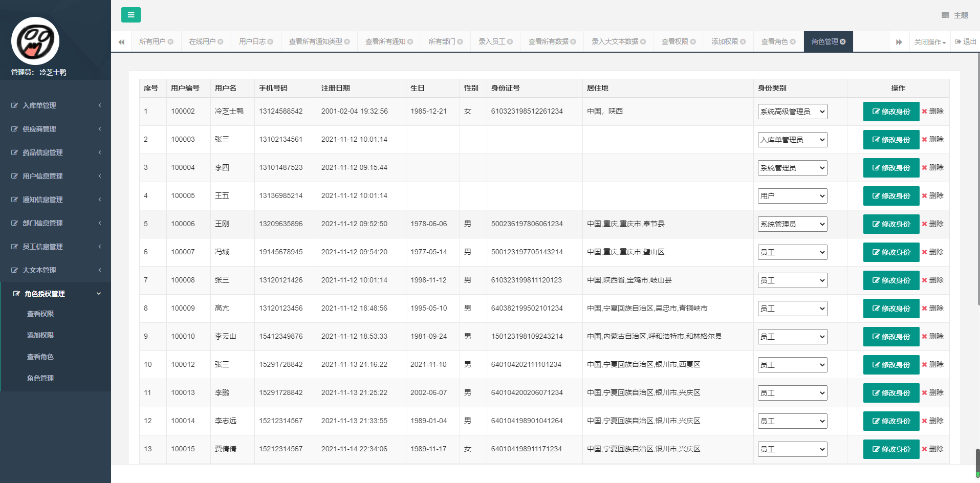Click 修改身份 for user 100002
This screenshot has height=483, width=980.
891,112
